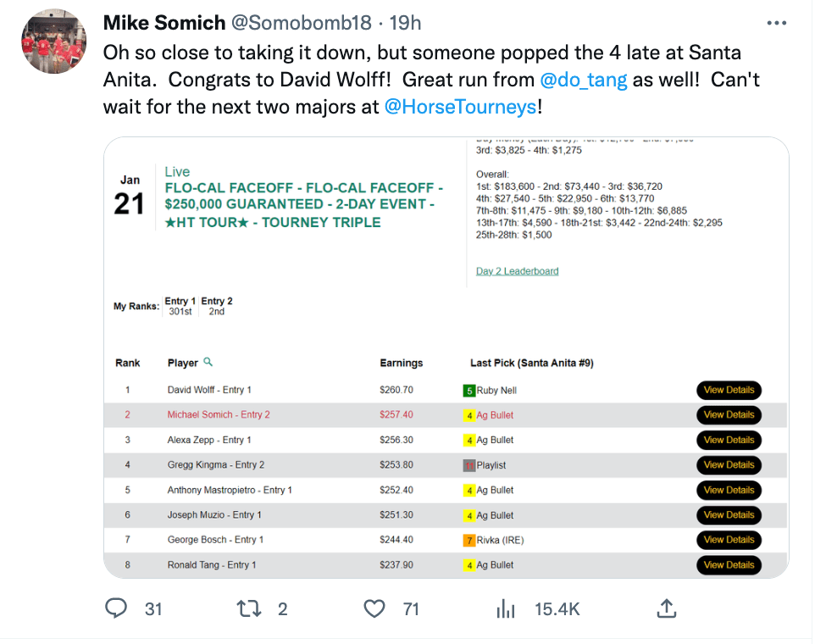
Task: View Details for Gregg Kingma entry
Action: click(x=729, y=465)
